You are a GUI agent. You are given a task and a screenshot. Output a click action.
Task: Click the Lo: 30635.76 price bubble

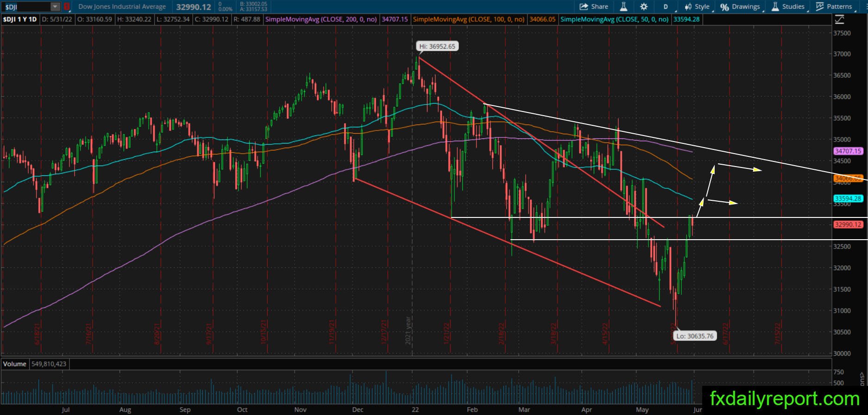click(695, 336)
